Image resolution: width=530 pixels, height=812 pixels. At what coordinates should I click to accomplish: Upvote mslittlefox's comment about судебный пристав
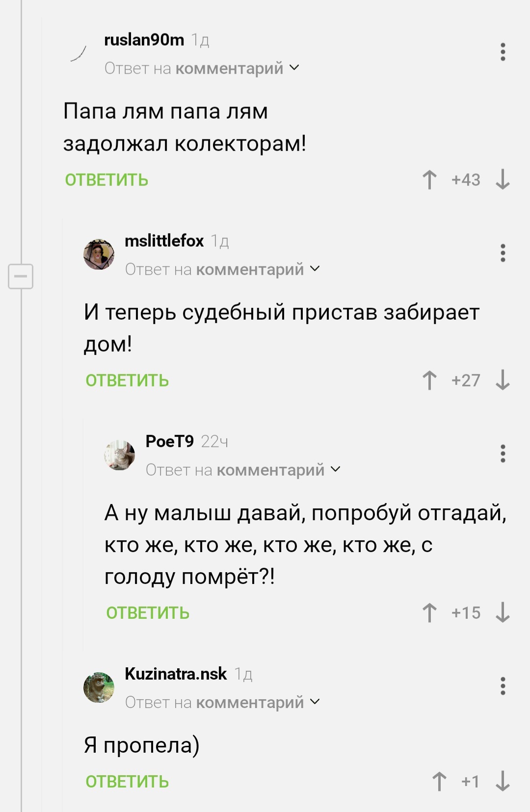[x=429, y=381]
